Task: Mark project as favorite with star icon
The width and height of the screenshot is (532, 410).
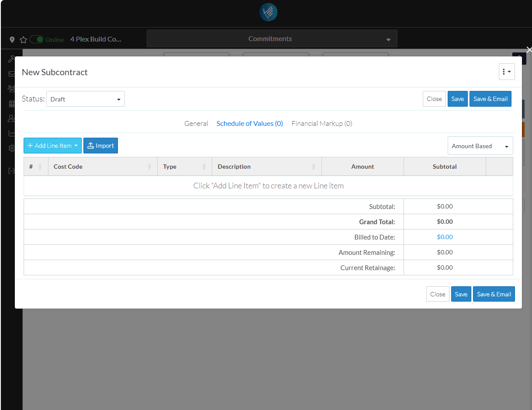Action: [23, 39]
